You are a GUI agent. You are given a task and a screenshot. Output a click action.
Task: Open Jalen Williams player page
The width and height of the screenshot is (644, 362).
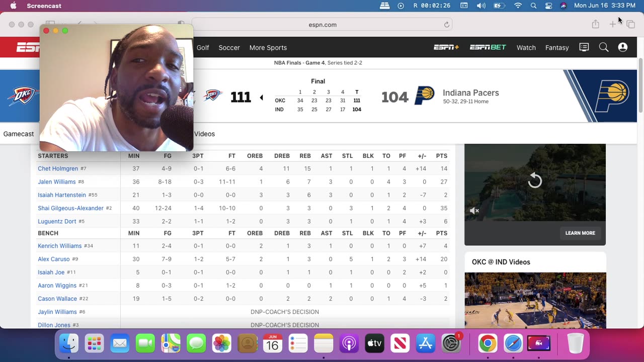pyautogui.click(x=57, y=182)
